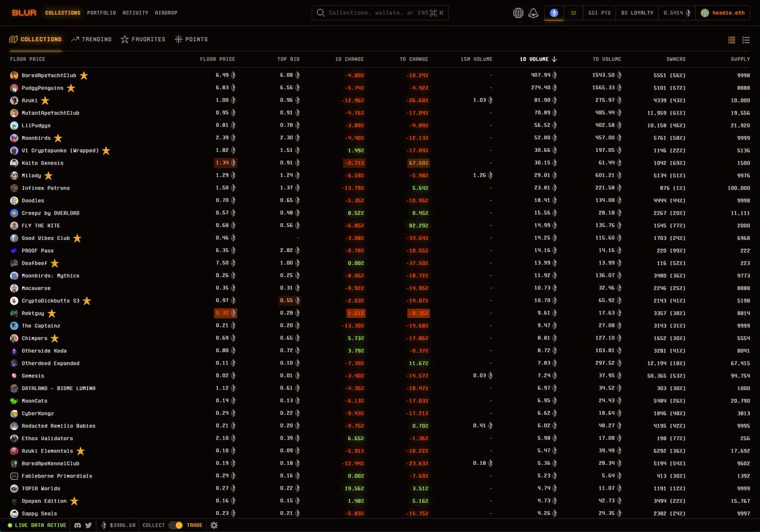
Task: Open the PudgyPenguins collection
Action: pyautogui.click(x=42, y=88)
